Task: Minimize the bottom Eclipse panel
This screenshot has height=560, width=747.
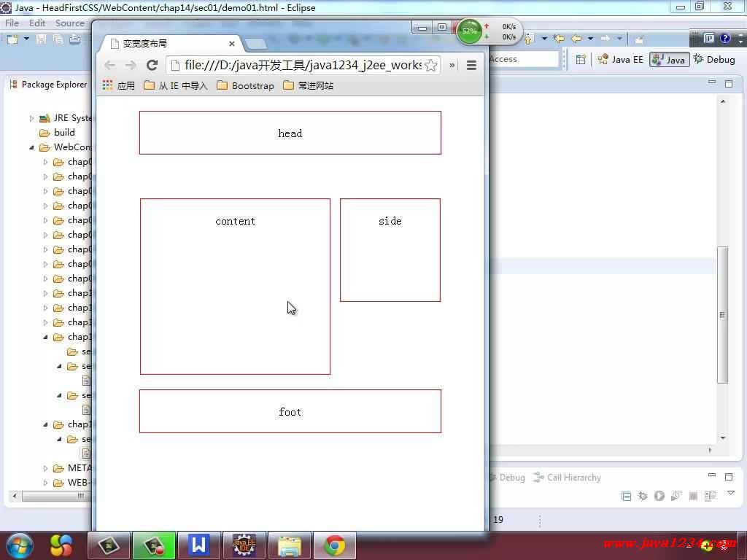Action: point(712,475)
